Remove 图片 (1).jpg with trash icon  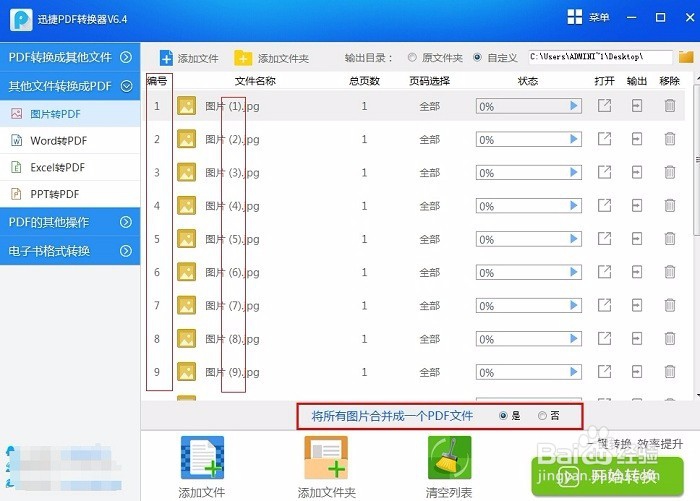pyautogui.click(x=670, y=106)
